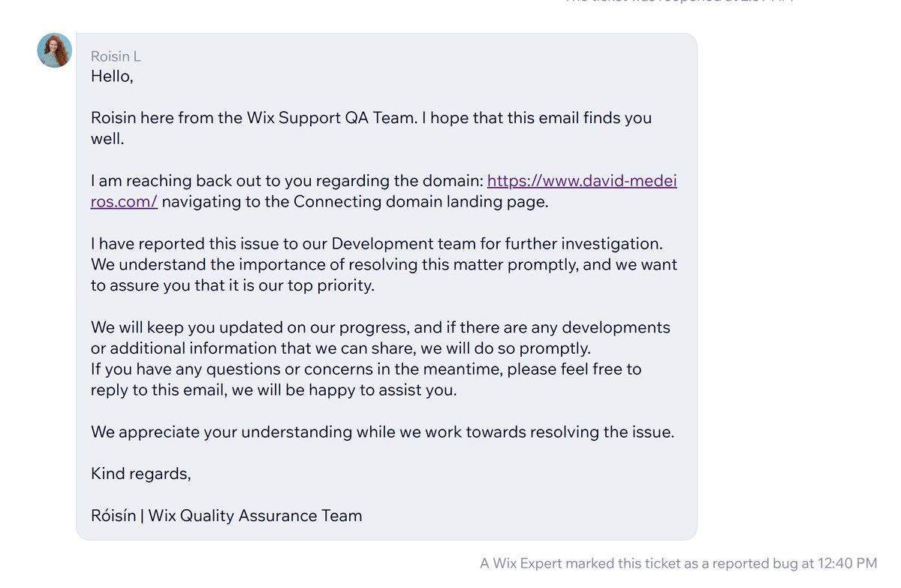Click "to assure you that it is our top priority"
901x588 pixels.
pos(233,286)
